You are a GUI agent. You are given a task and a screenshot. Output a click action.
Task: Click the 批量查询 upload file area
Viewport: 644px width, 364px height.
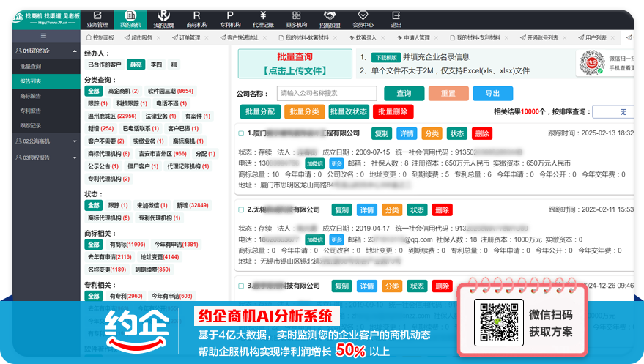295,64
